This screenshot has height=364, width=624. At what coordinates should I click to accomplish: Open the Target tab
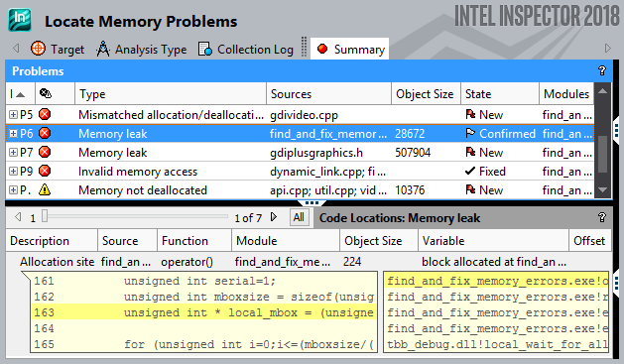point(58,49)
